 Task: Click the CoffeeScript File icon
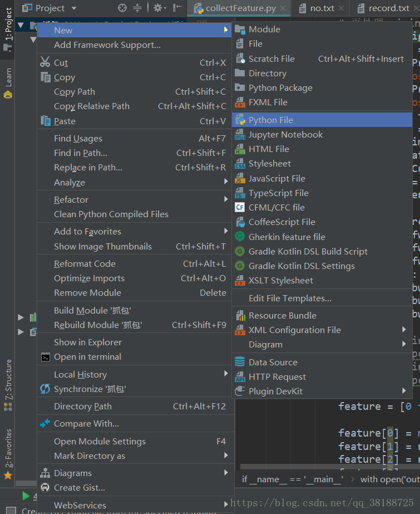(x=240, y=222)
